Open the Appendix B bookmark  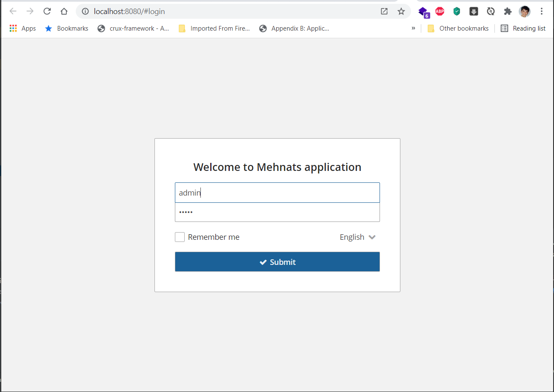coord(294,28)
